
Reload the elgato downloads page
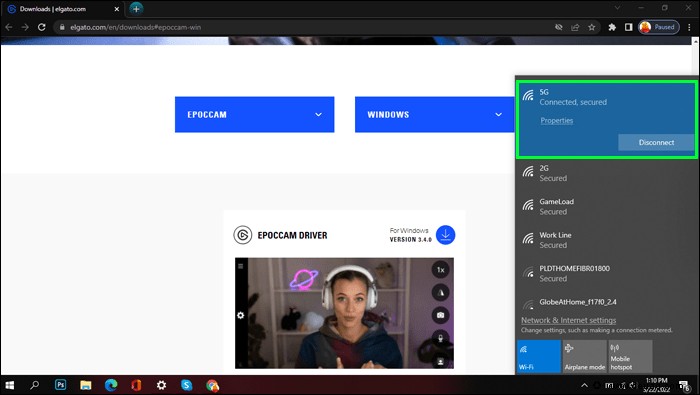click(42, 27)
